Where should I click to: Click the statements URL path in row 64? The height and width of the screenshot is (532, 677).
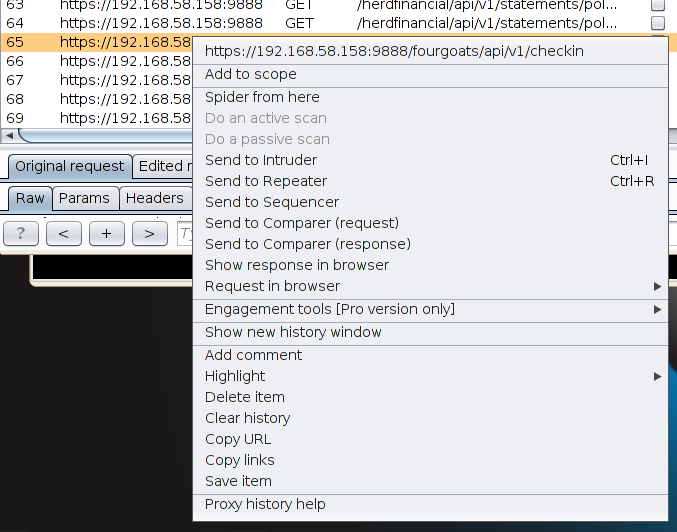pos(487,23)
